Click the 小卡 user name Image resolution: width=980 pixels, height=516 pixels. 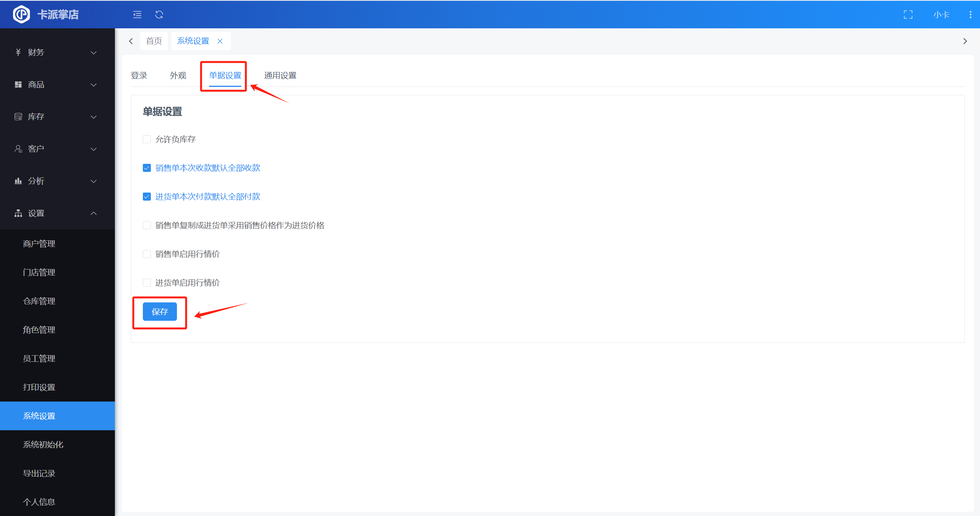click(941, 15)
